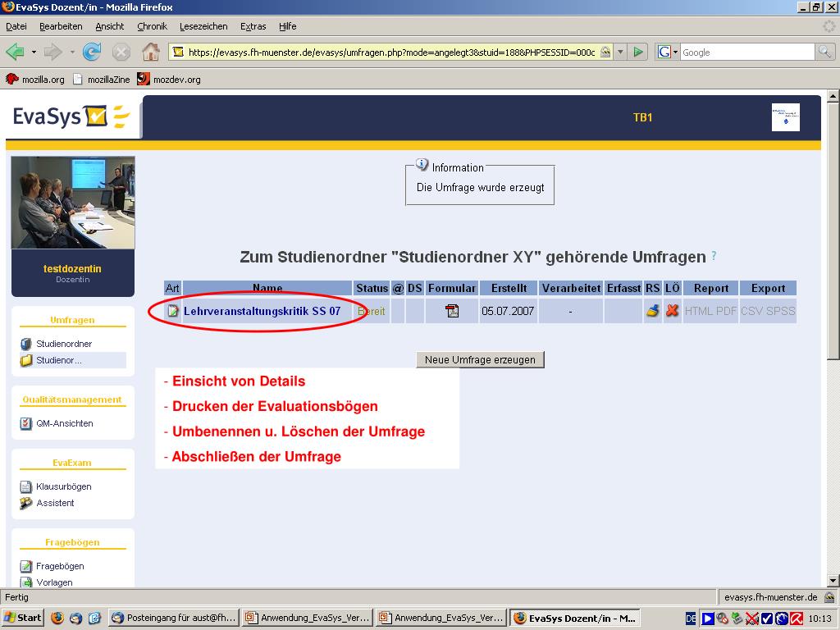This screenshot has height=630, width=840.
Task: Click the SPSS export link
Action: pos(781,311)
